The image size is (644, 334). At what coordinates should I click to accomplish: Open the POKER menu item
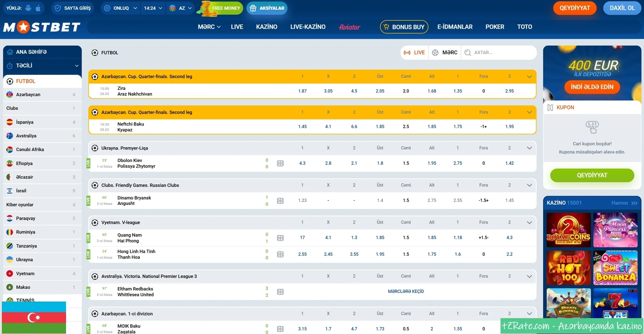[495, 27]
